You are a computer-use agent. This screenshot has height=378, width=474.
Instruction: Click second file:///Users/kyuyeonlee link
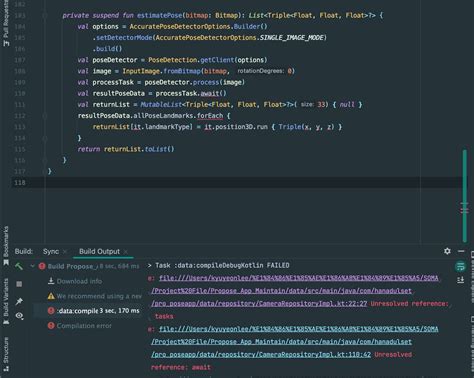[x=298, y=329]
